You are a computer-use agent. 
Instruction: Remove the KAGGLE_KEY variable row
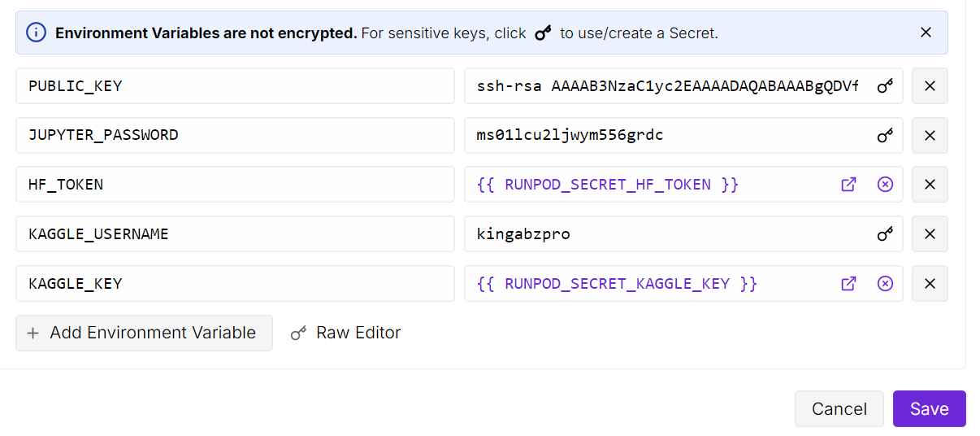pyautogui.click(x=930, y=284)
